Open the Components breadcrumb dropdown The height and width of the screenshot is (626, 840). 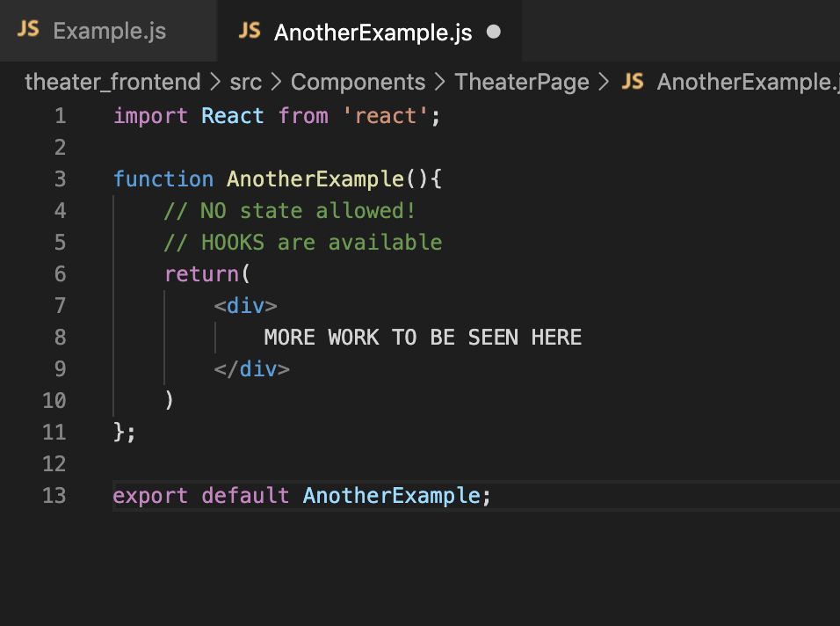click(x=358, y=82)
